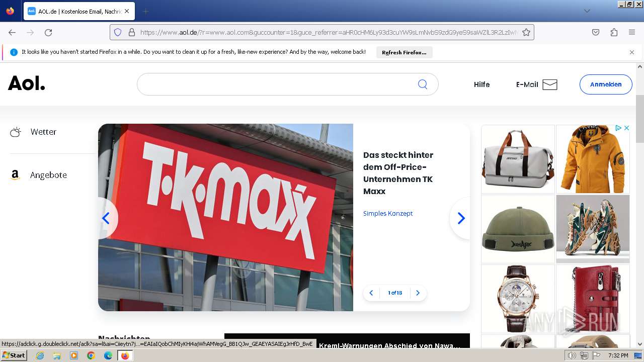Click the Refresh Firefox button

point(404,52)
